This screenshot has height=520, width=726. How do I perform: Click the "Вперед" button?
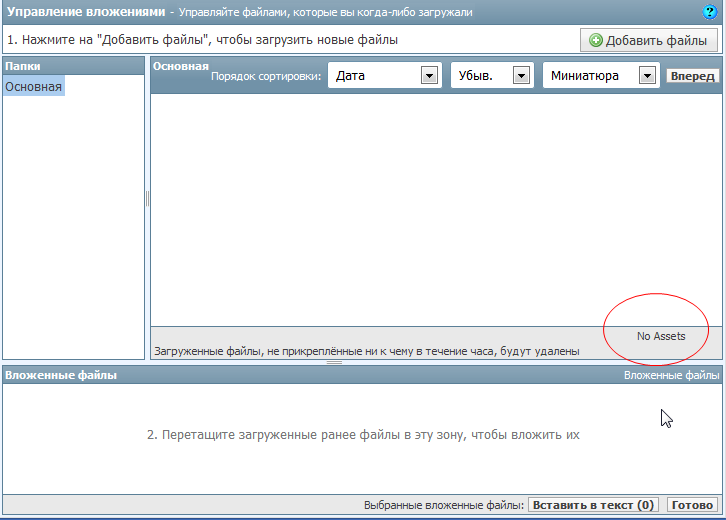[x=692, y=75]
